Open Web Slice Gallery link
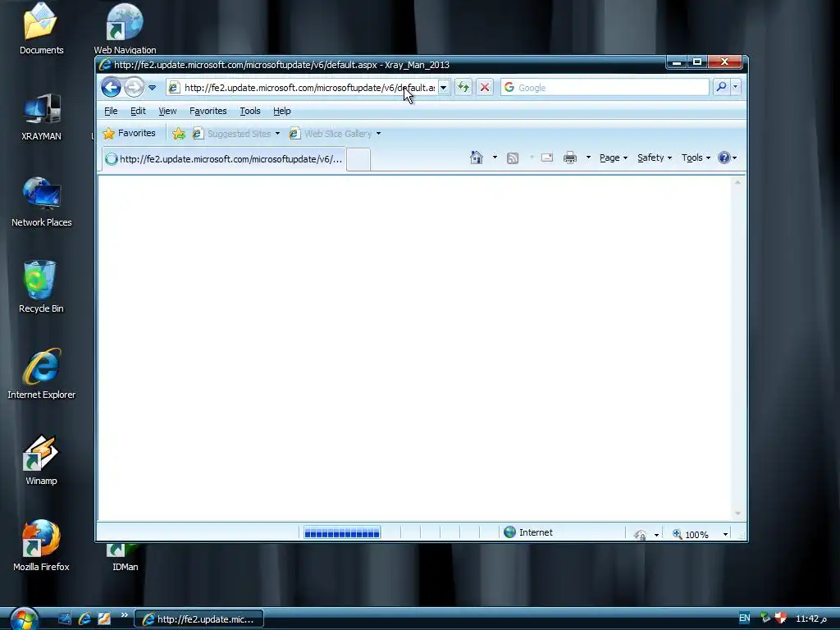The width and height of the screenshot is (840, 630). (331, 134)
